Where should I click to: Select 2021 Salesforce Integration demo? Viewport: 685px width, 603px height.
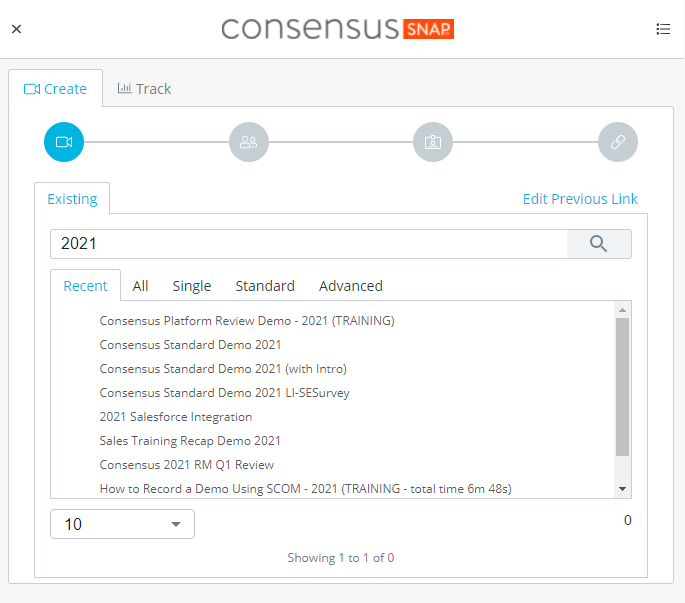point(176,417)
